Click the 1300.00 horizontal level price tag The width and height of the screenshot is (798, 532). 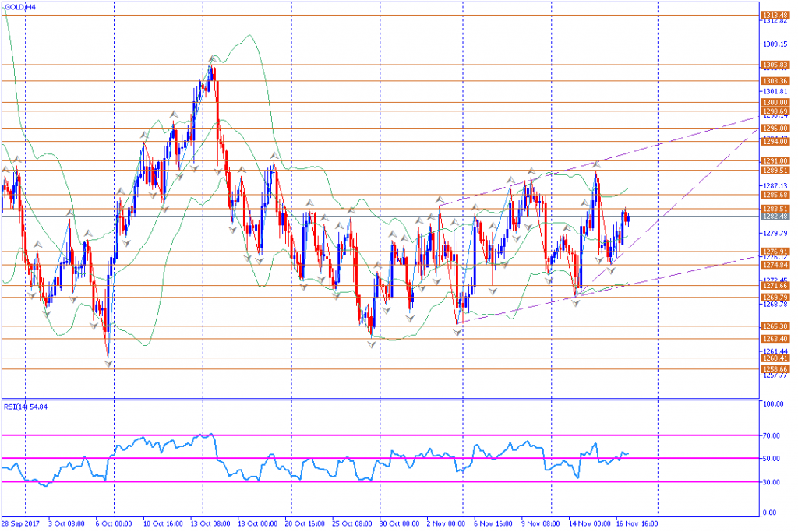[775, 102]
